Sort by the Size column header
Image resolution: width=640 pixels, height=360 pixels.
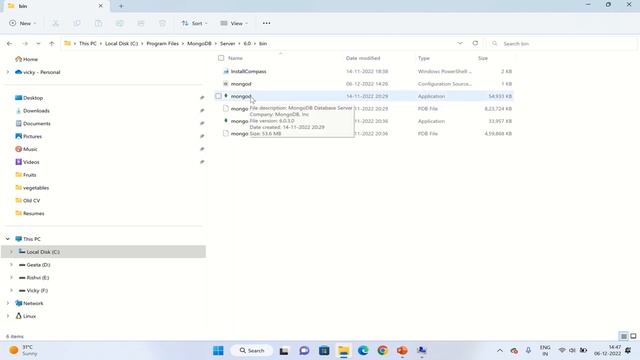pyautogui.click(x=483, y=58)
